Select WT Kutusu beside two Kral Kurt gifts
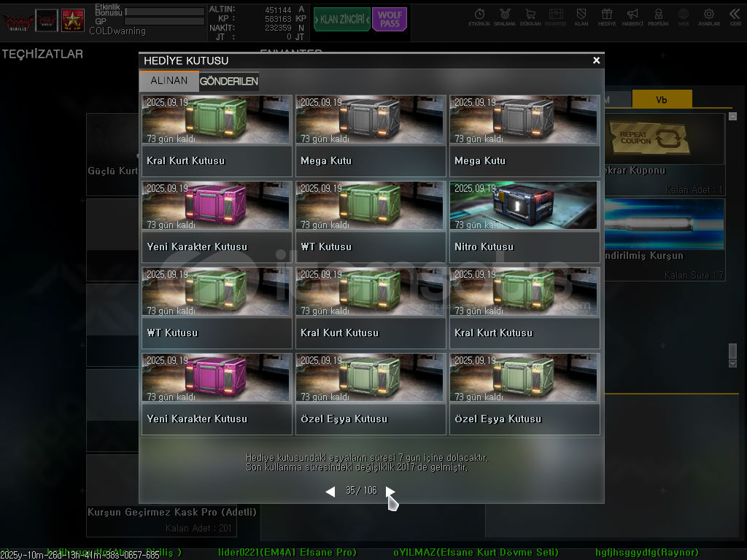 (217, 308)
